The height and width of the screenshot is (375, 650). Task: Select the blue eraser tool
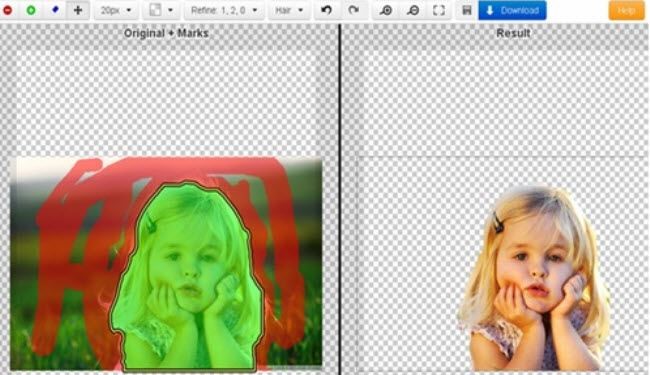[x=55, y=10]
